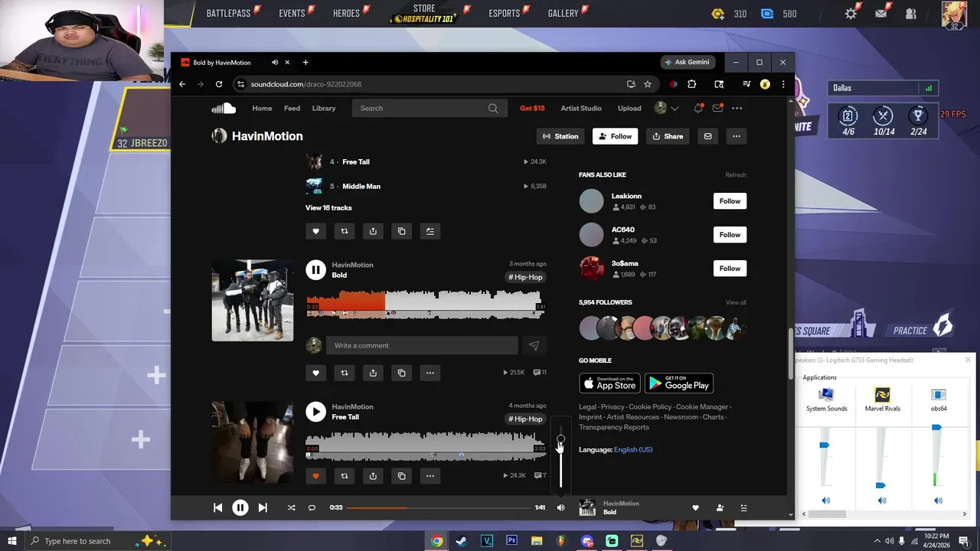Screen dimensions: 980x551
Task: Open the Artist Studio link
Action: 581,108
